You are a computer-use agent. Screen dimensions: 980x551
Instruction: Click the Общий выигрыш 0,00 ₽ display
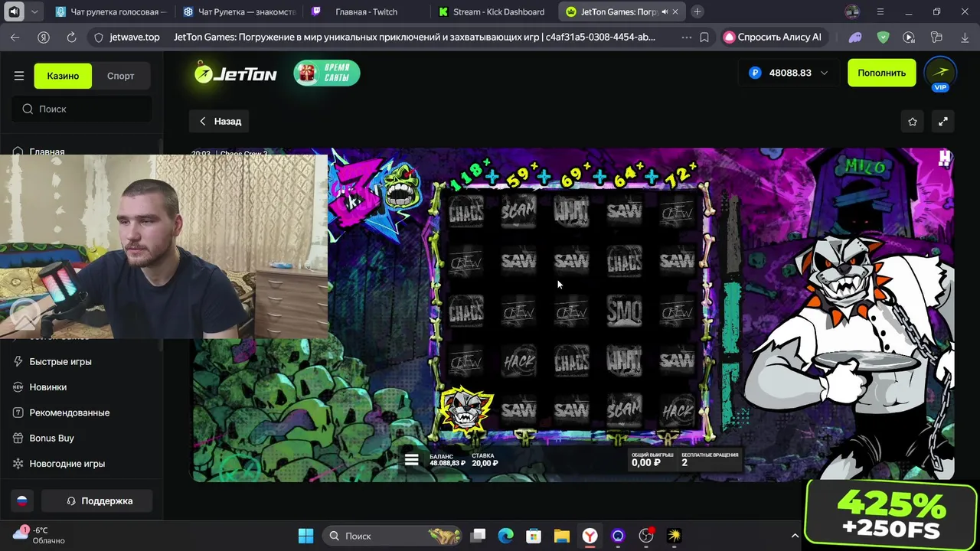pos(652,459)
